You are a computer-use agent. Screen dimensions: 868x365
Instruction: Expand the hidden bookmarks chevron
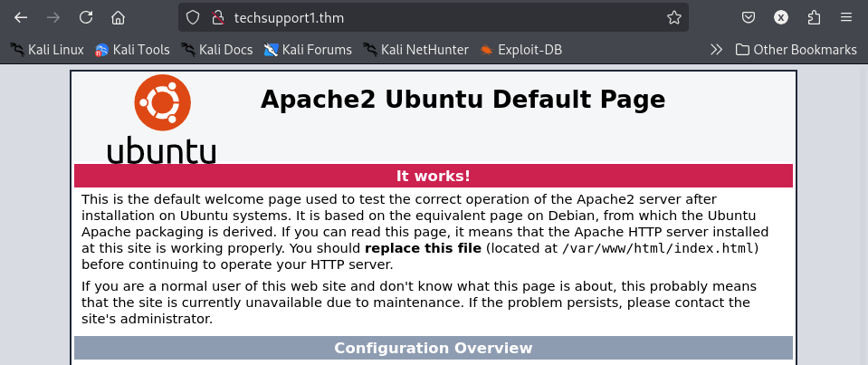[716, 50]
